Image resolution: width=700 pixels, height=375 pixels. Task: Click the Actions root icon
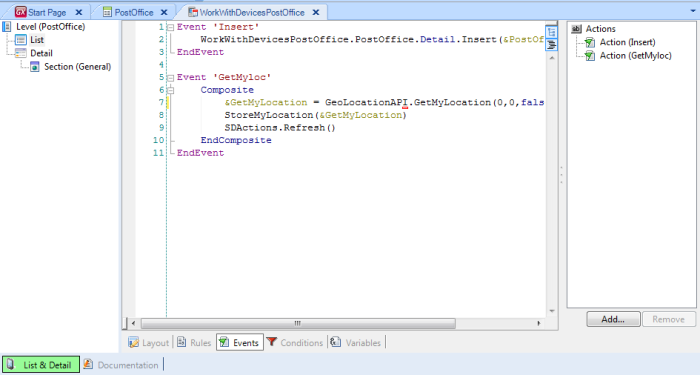click(576, 29)
